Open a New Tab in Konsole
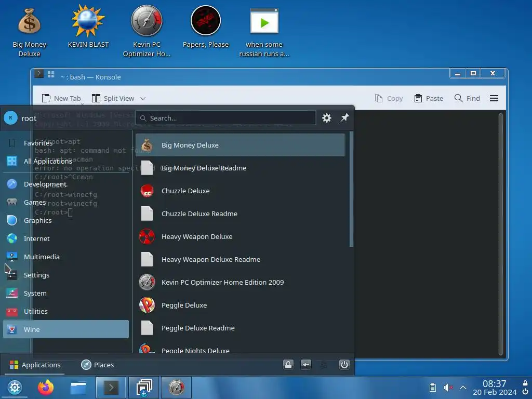 [x=61, y=98]
